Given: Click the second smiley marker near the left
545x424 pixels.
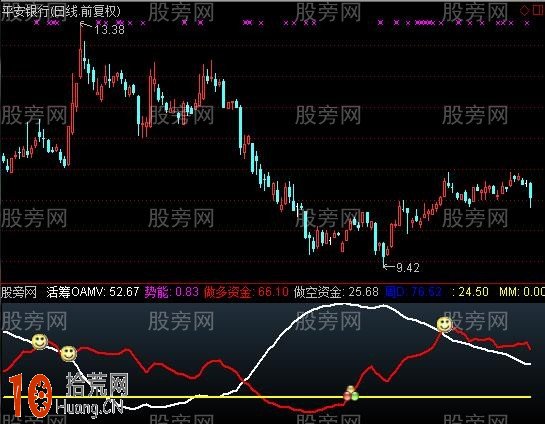Looking at the screenshot, I should (68, 353).
